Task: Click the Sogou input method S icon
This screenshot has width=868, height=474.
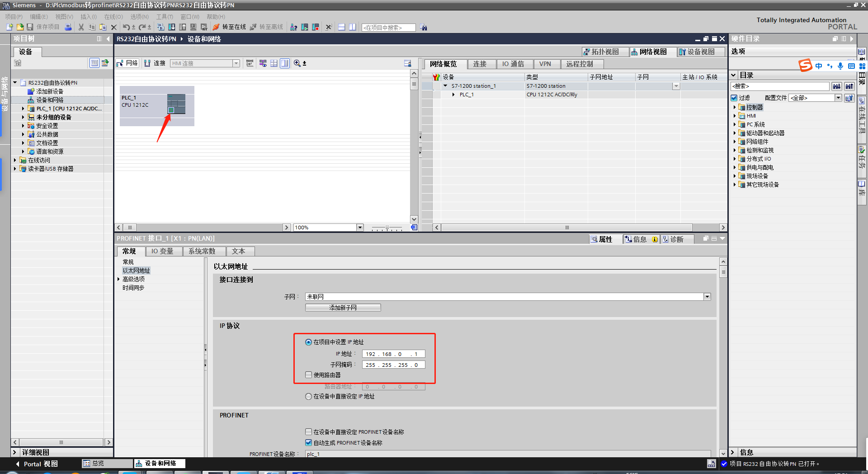Action: point(805,66)
